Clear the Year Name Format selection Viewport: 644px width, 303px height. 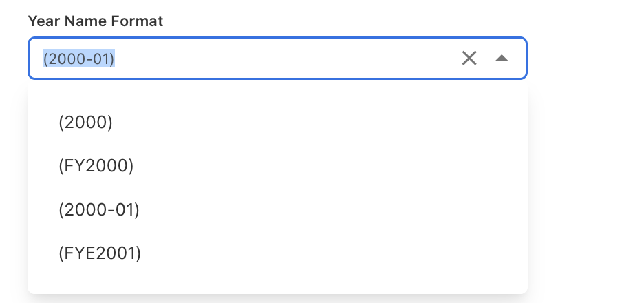coord(469,59)
